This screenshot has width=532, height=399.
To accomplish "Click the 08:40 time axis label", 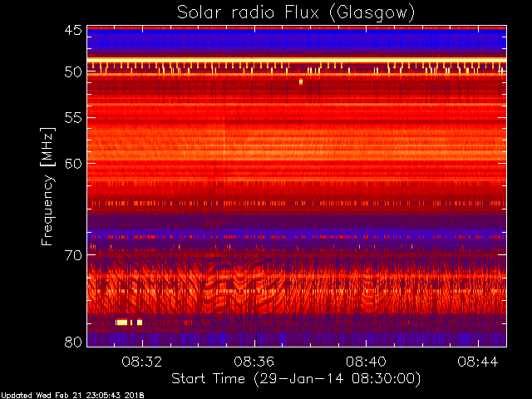I will point(366,362).
